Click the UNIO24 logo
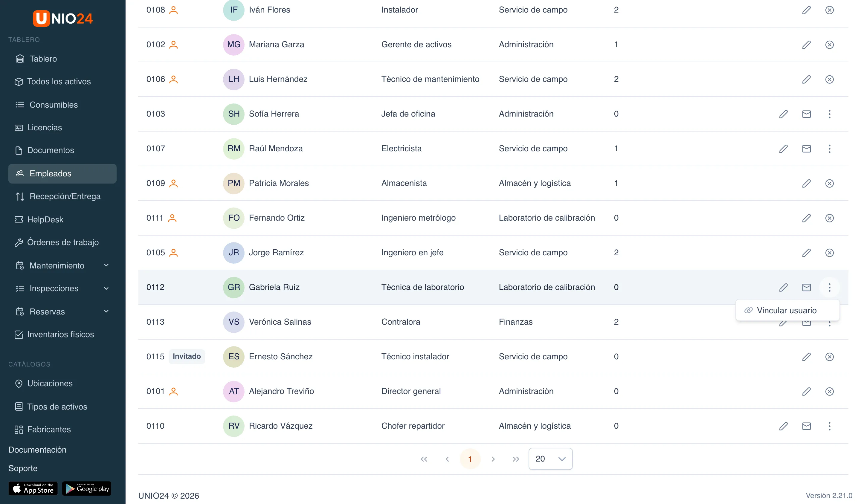The width and height of the screenshot is (861, 504). click(62, 18)
